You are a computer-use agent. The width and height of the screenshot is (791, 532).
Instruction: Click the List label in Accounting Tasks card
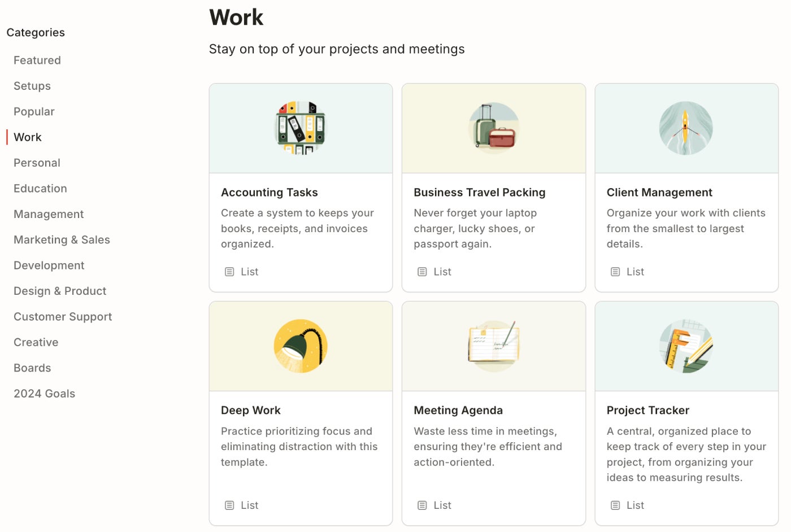[x=250, y=272]
